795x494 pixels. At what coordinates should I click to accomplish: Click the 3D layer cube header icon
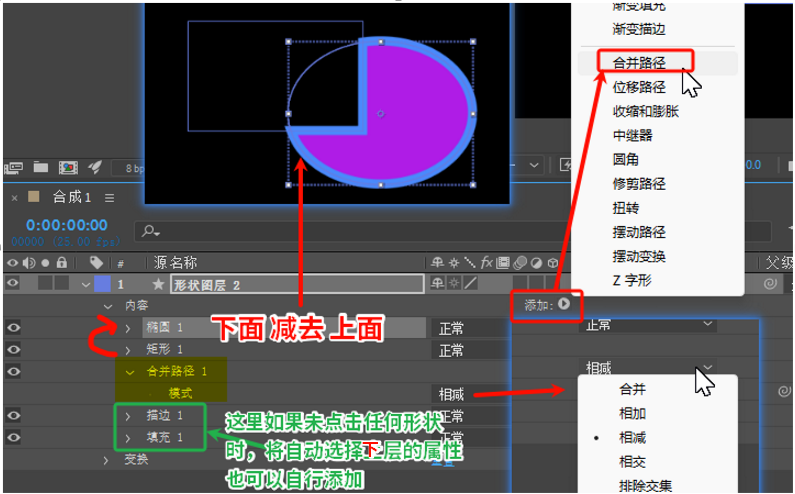tap(553, 263)
